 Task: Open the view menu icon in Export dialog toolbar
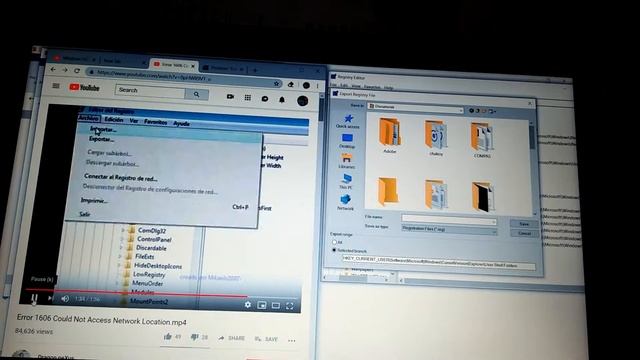pos(492,111)
